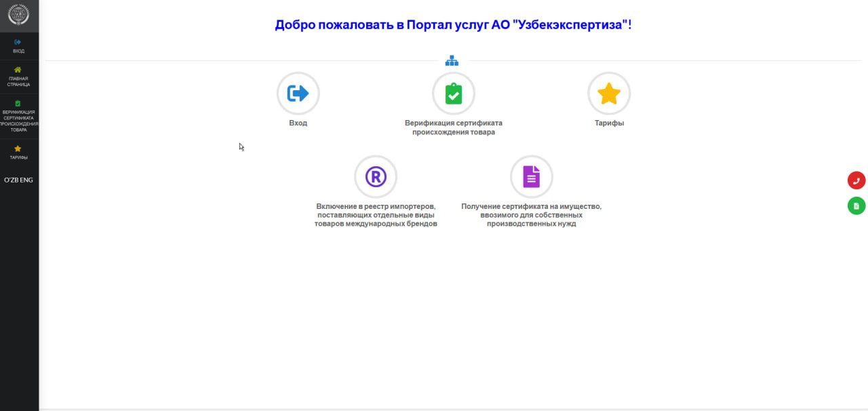The height and width of the screenshot is (411, 868).
Task: Click the green document floating button
Action: (856, 206)
